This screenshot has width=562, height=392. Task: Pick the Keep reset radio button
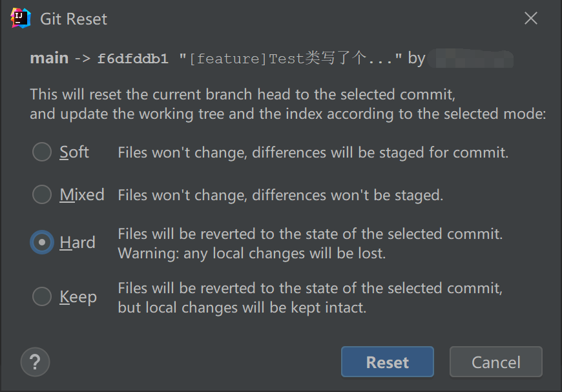click(x=42, y=297)
